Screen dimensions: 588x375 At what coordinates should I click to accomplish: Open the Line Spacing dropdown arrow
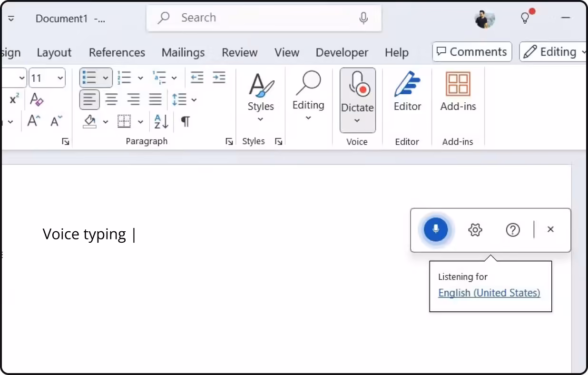194,100
